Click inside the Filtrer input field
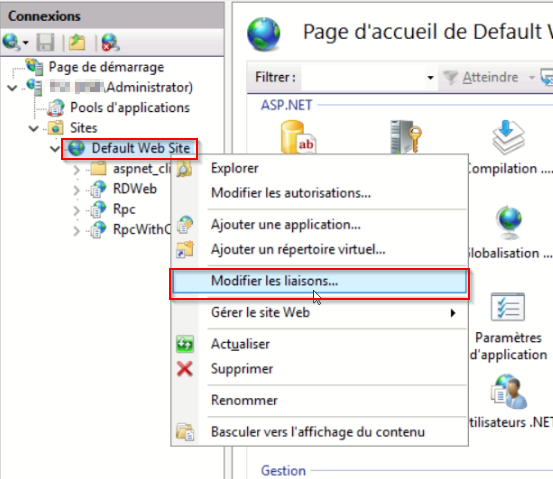Screen dimensions: 553x479 pos(363,77)
